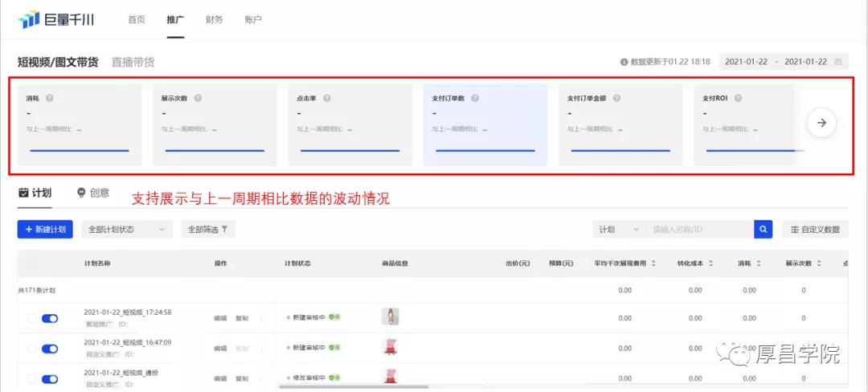Viewport: 868px width, 392px height.
Task: Focus the 请输入名称/ID search field
Action: (x=700, y=229)
